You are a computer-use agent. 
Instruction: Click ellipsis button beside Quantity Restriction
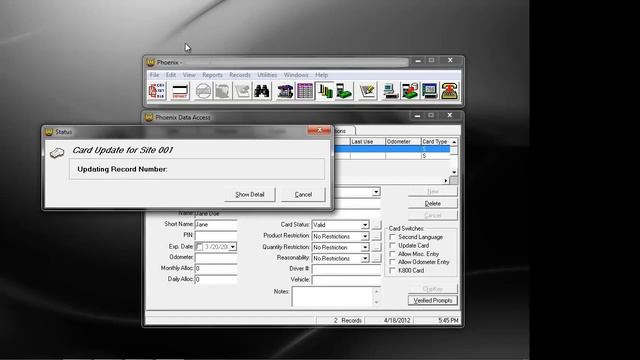(x=376, y=247)
